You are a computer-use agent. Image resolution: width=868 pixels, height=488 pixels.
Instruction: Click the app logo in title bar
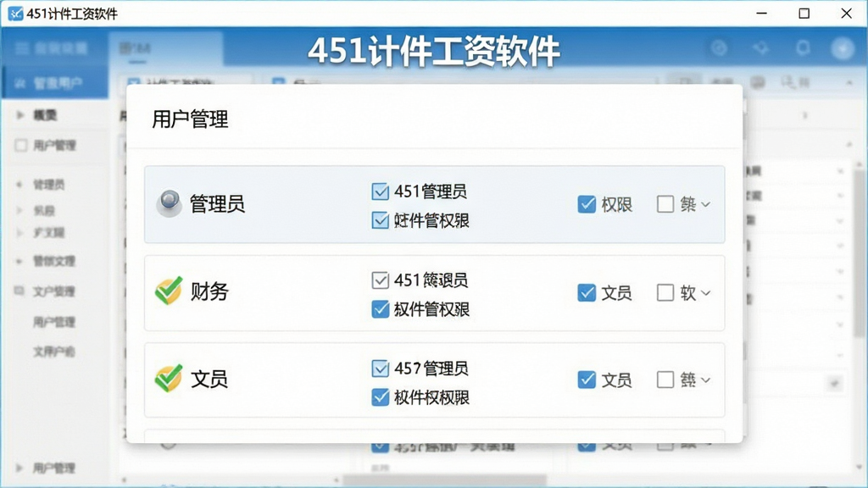tap(15, 14)
